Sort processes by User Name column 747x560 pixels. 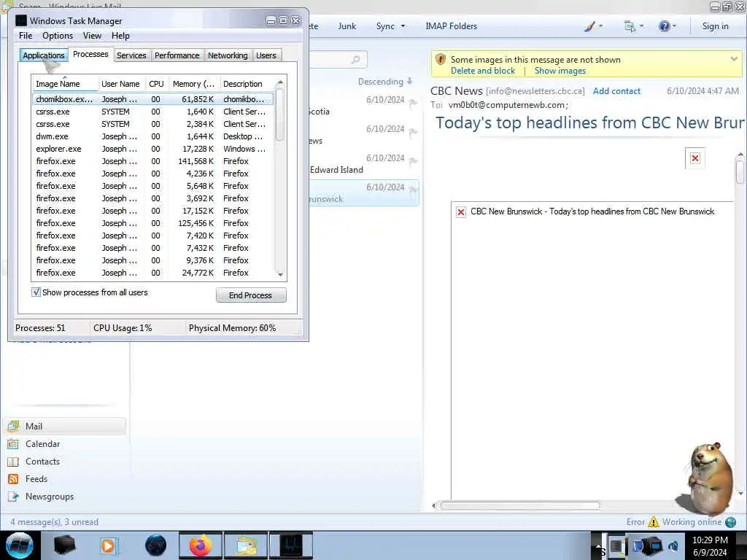tap(121, 84)
